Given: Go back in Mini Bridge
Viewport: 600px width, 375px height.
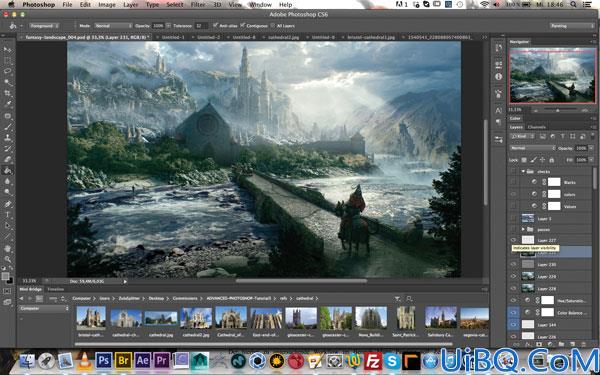Looking at the screenshot, I should [21, 298].
